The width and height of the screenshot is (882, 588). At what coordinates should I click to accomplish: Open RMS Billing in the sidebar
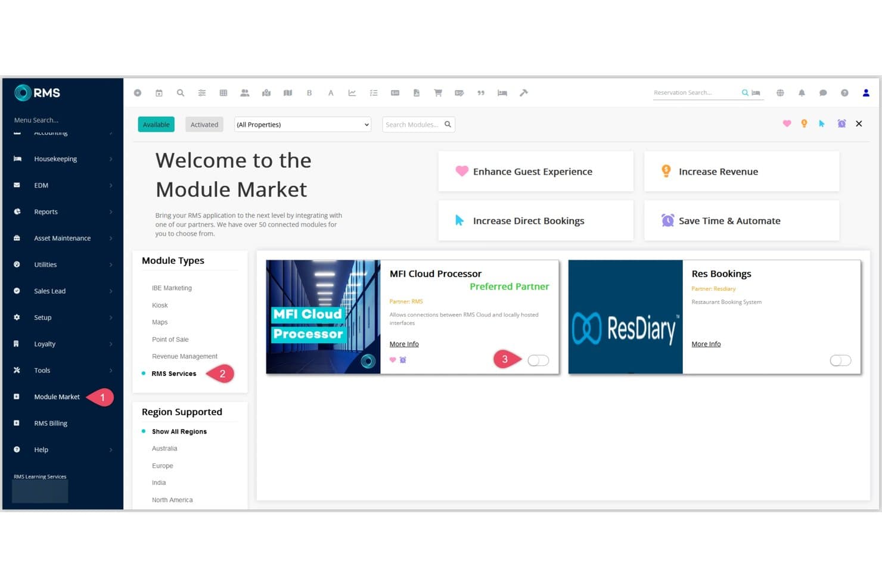pyautogui.click(x=51, y=424)
